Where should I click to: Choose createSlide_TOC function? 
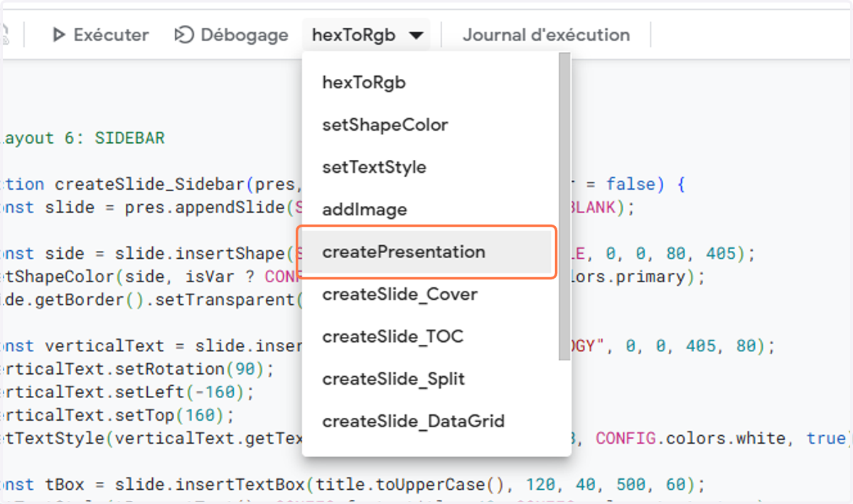(x=431, y=336)
